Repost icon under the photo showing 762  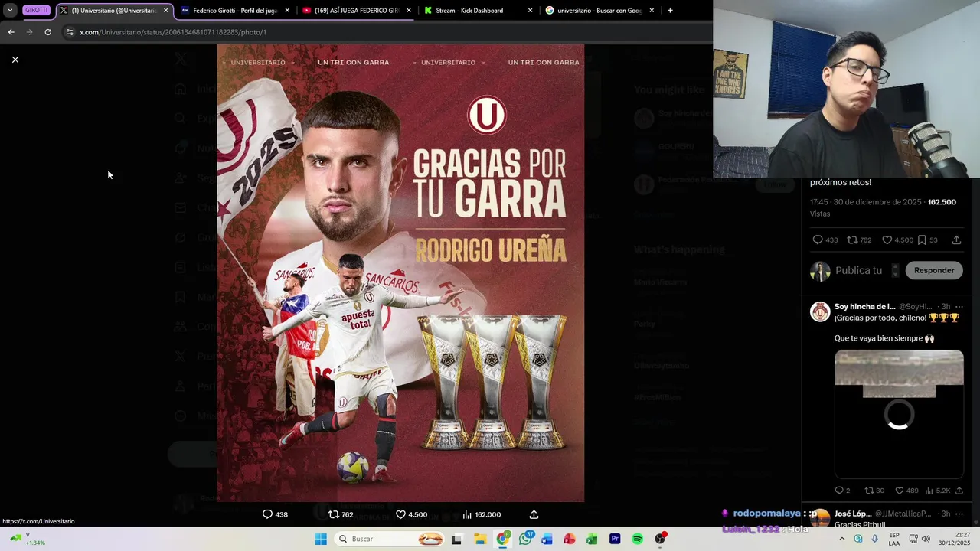(x=333, y=514)
